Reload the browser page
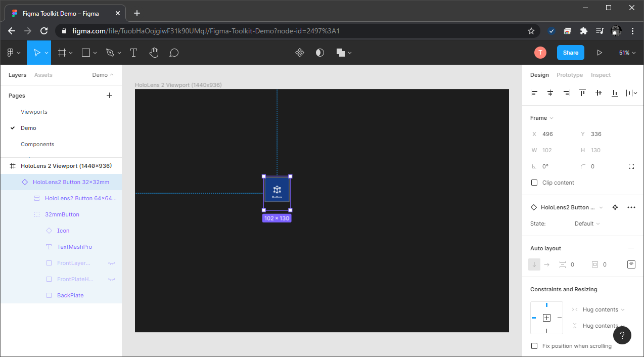Image resolution: width=644 pixels, height=357 pixels. 44,31
